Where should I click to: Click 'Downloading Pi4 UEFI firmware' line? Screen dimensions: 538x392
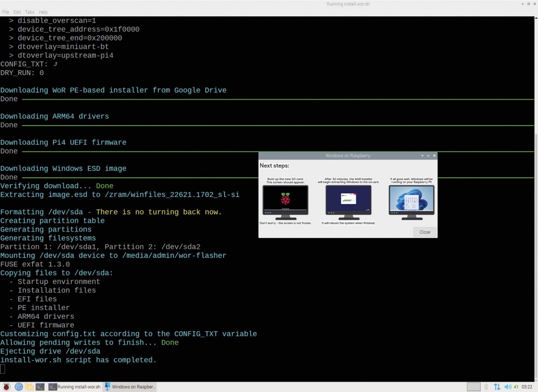(x=63, y=143)
